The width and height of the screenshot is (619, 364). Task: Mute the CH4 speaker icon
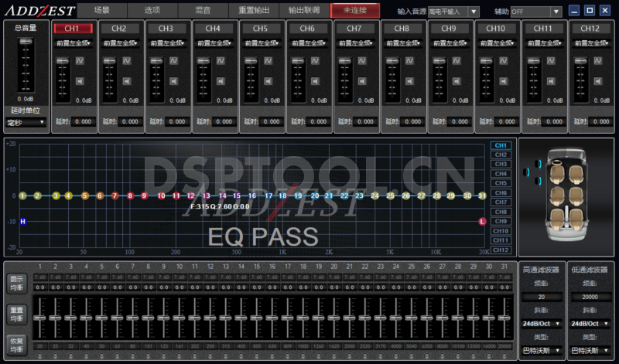[x=221, y=81]
